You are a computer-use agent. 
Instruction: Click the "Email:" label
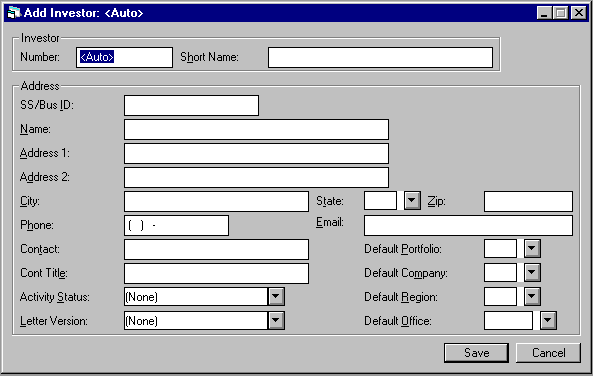330,222
